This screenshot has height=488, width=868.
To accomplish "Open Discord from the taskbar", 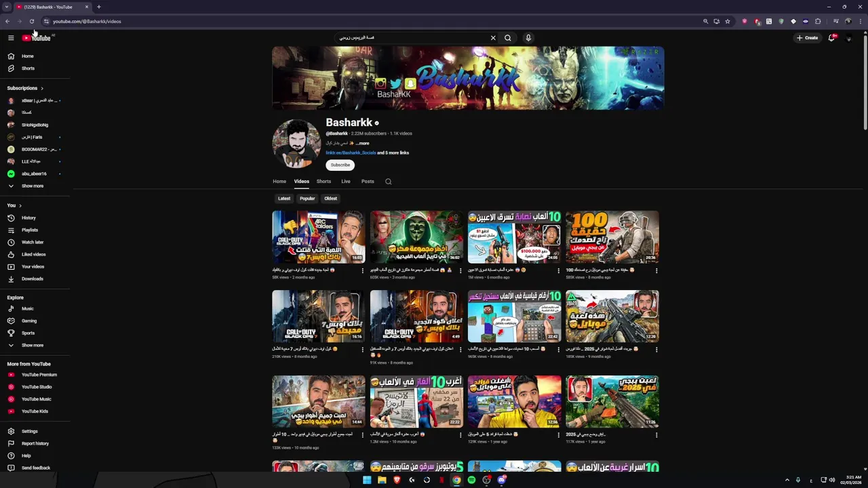I will click(x=501, y=480).
